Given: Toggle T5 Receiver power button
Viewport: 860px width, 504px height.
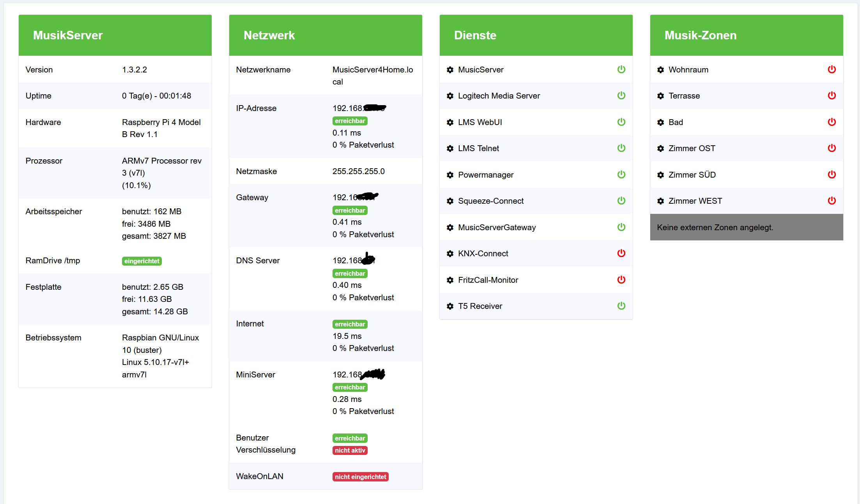Looking at the screenshot, I should point(621,306).
